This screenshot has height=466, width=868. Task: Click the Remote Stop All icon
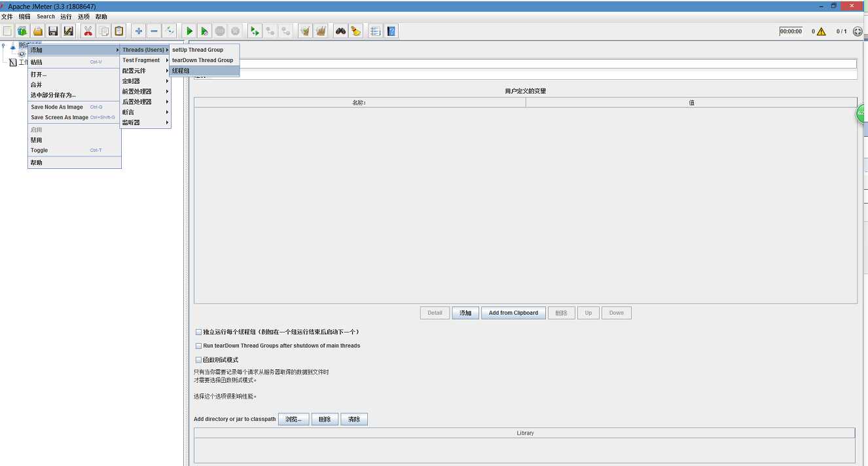point(270,31)
